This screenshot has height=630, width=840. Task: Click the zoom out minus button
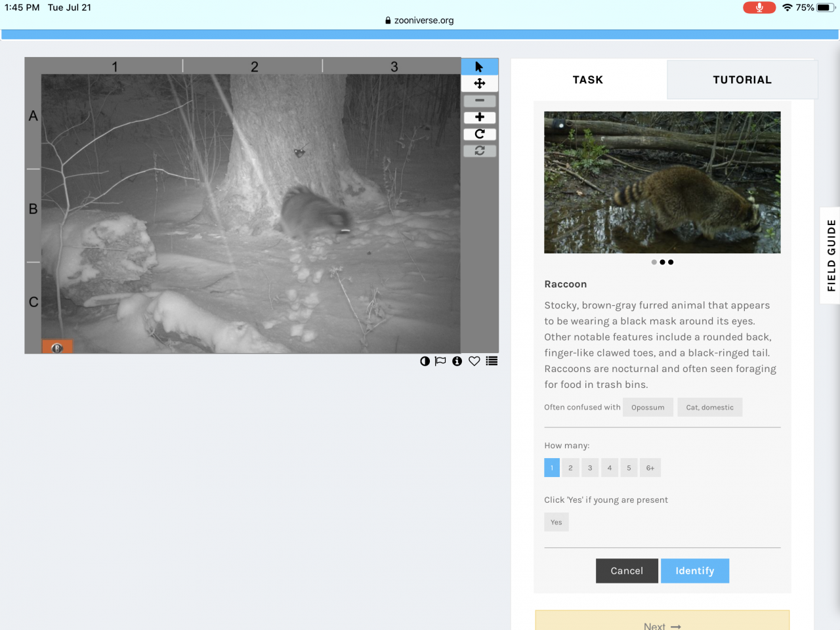(x=480, y=100)
